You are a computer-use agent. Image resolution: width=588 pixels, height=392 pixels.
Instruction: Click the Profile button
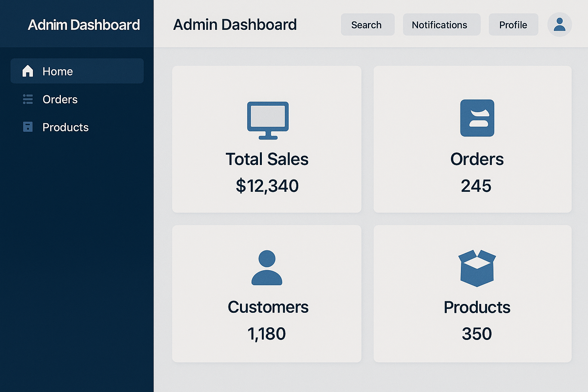(x=513, y=25)
